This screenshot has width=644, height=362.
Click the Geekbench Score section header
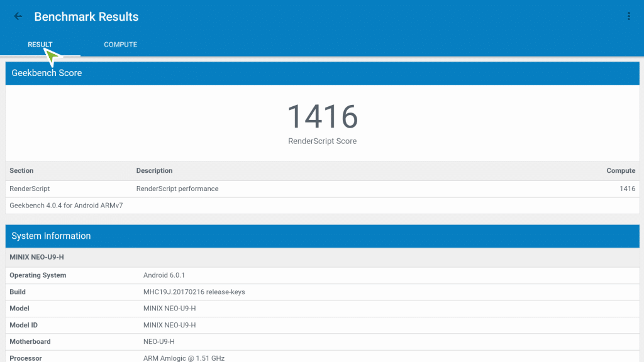click(x=47, y=73)
